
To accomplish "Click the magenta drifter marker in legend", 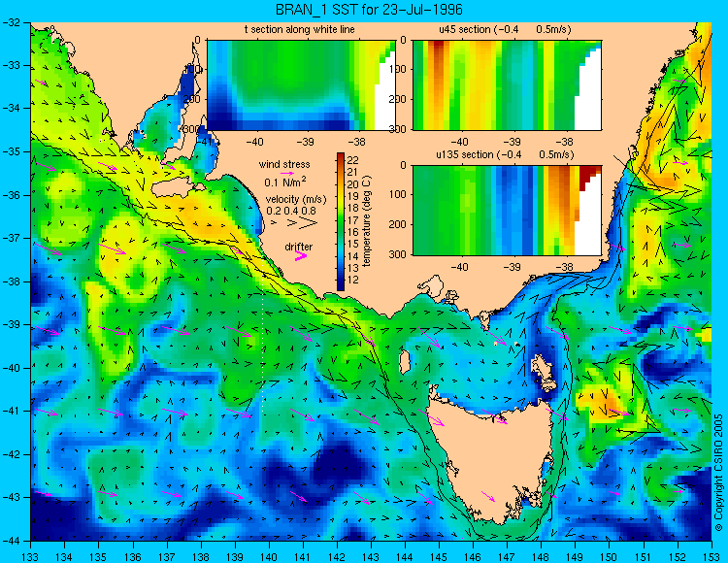I will click(x=301, y=256).
